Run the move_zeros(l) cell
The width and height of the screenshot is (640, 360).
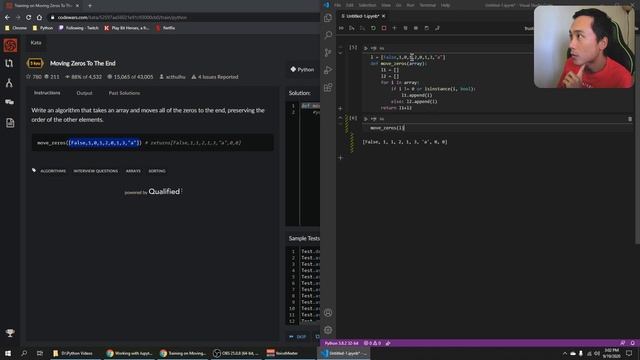(366, 119)
